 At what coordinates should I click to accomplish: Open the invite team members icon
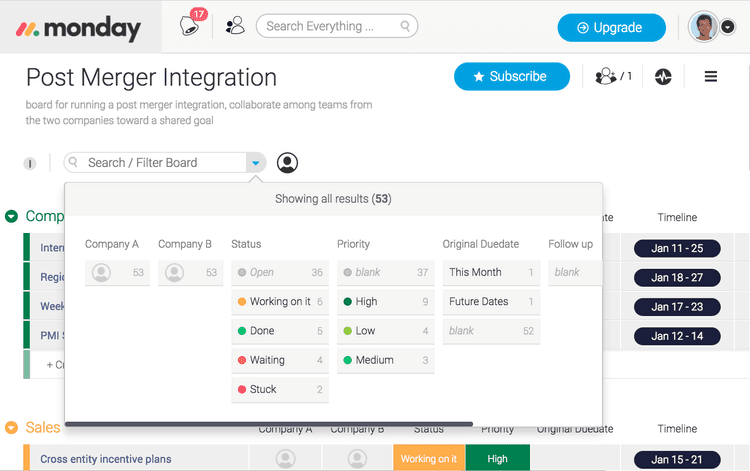(235, 26)
